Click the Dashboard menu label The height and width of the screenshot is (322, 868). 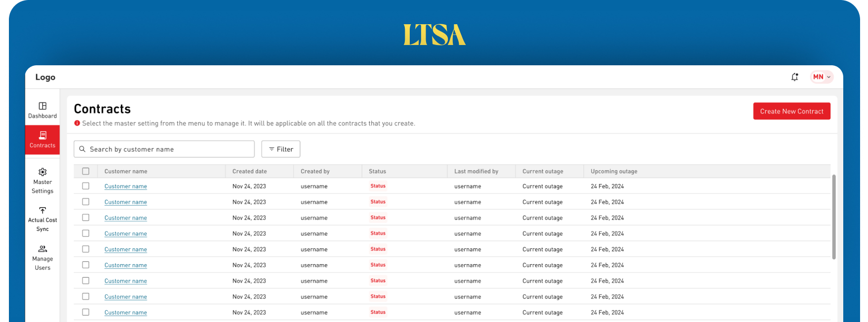(43, 116)
